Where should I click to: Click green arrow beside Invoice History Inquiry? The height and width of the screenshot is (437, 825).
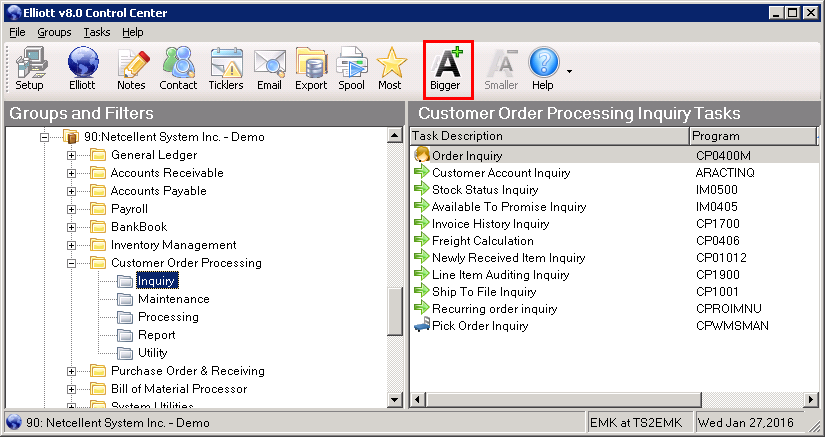pos(421,223)
